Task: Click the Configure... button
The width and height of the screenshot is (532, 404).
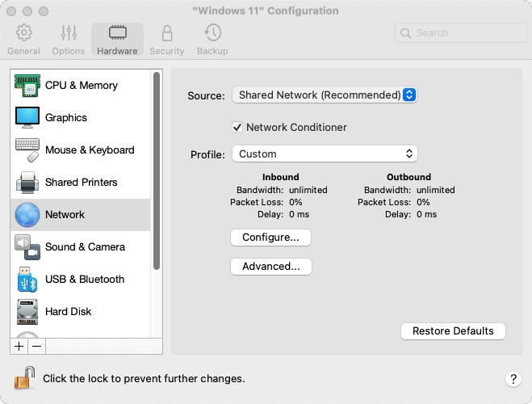Action: [271, 238]
